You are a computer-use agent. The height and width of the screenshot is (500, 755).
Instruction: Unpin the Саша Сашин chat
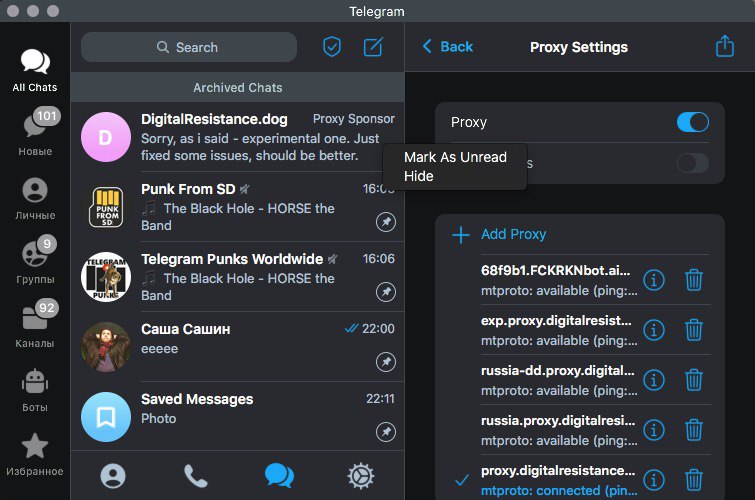point(386,362)
